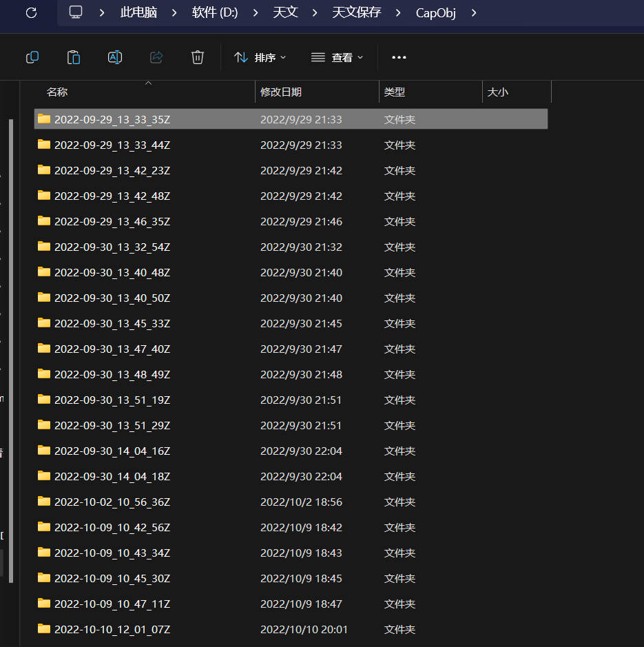Click the Delete trash can icon
Viewport: 644px width, 647px height.
point(198,57)
